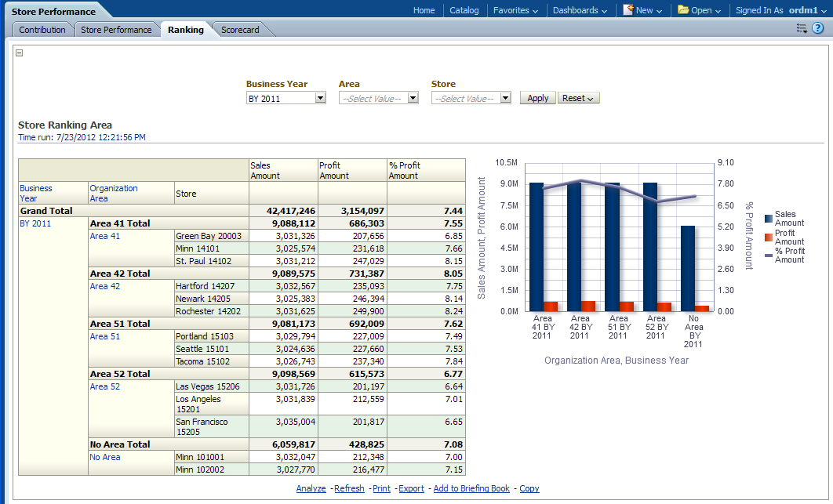Open the help question mark icon
Screen dimensions: 833x504
pyautogui.click(x=817, y=29)
